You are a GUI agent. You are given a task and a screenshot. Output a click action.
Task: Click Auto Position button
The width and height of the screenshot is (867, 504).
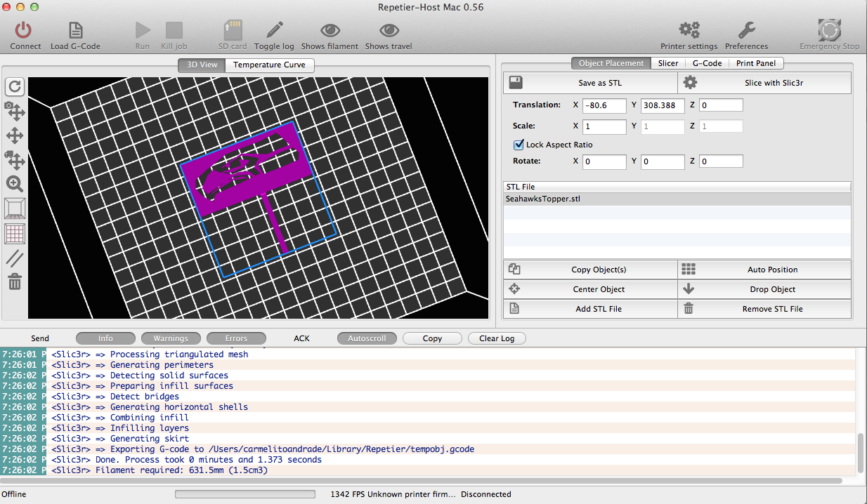tap(764, 270)
